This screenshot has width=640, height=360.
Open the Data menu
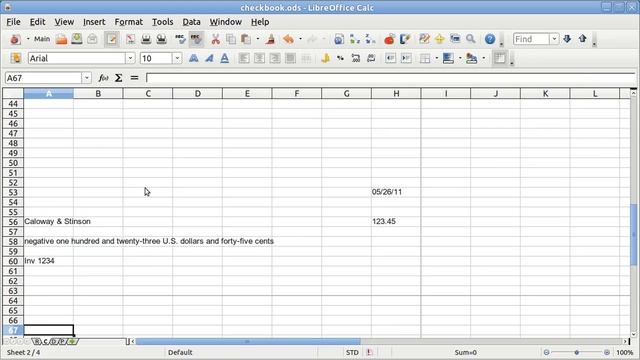[x=191, y=22]
